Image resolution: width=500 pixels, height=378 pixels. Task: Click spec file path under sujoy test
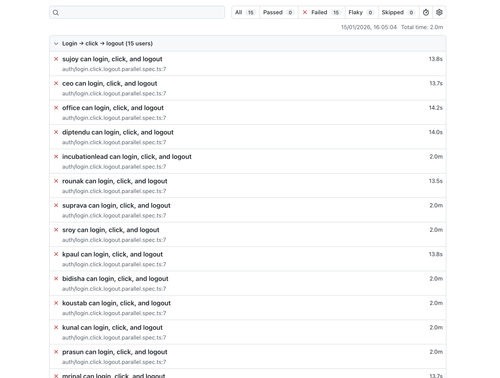click(x=114, y=69)
